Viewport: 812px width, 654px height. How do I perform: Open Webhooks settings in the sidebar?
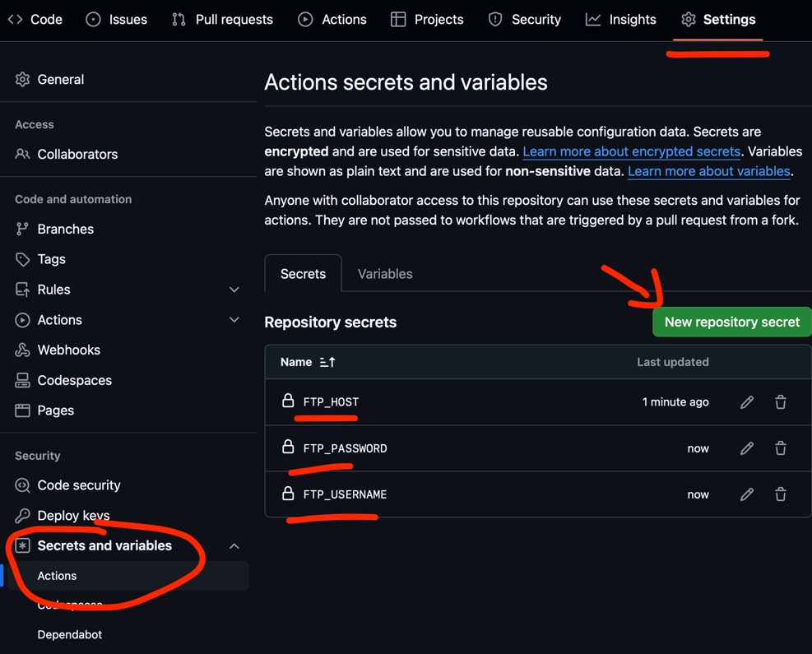coord(68,350)
